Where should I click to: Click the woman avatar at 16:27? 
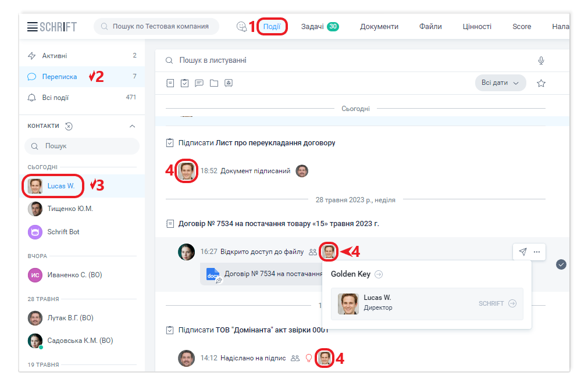pyautogui.click(x=186, y=252)
